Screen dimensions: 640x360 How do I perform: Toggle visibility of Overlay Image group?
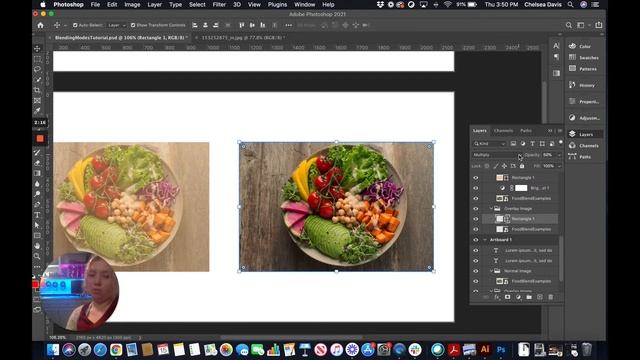point(476,209)
